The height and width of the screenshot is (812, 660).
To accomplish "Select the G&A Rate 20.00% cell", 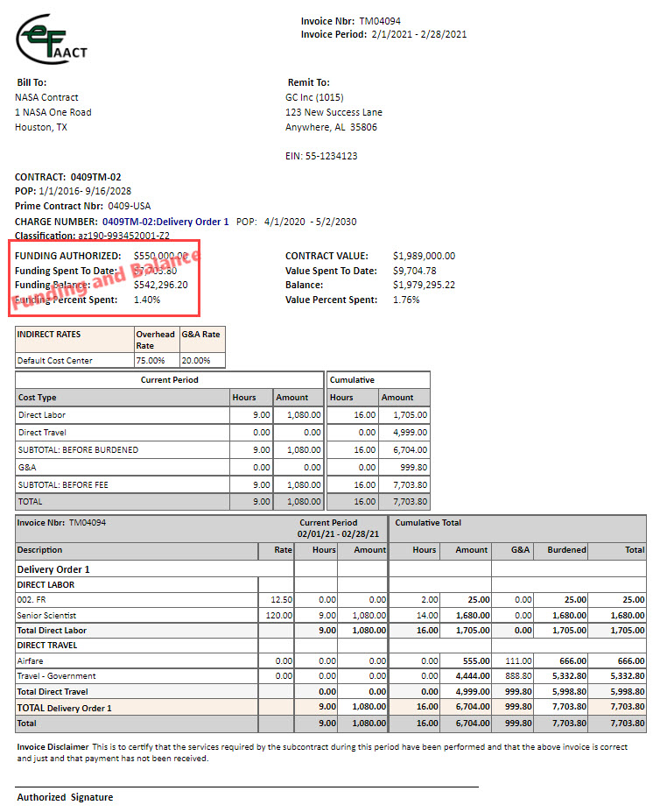I will coord(196,361).
